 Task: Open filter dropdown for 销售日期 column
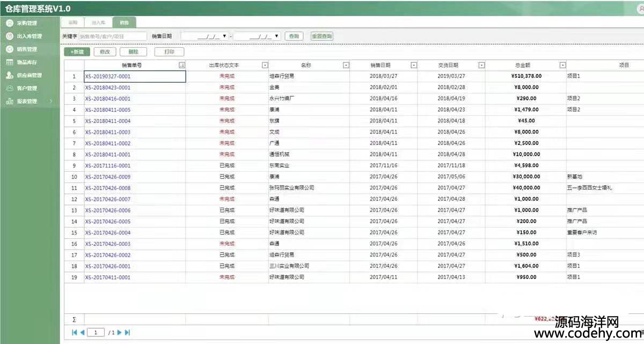pos(414,65)
